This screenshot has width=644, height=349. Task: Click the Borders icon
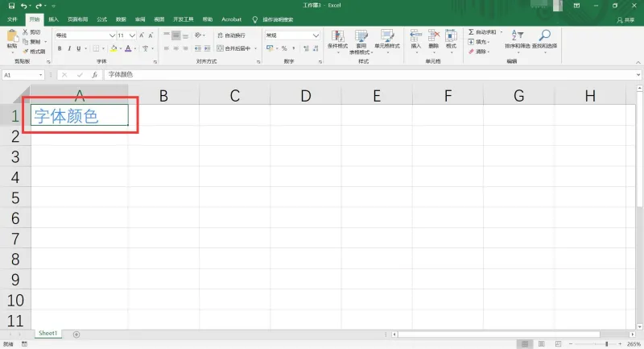click(96, 48)
